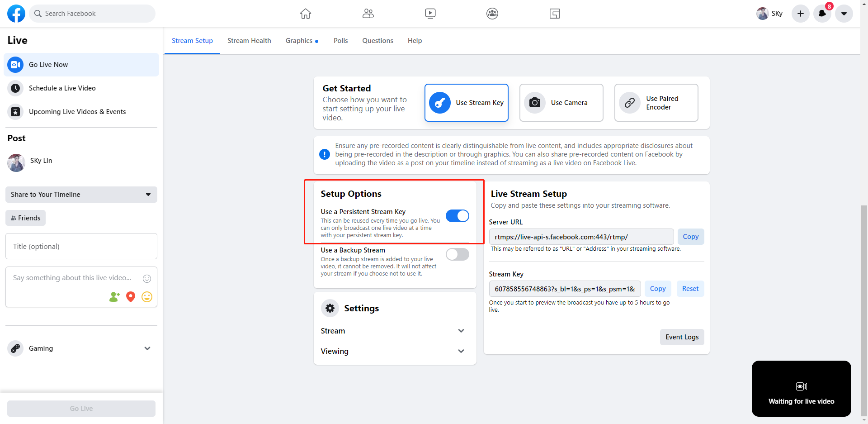Viewport: 868px width, 424px height.
Task: Open the Friends audience selector
Action: coord(26,218)
